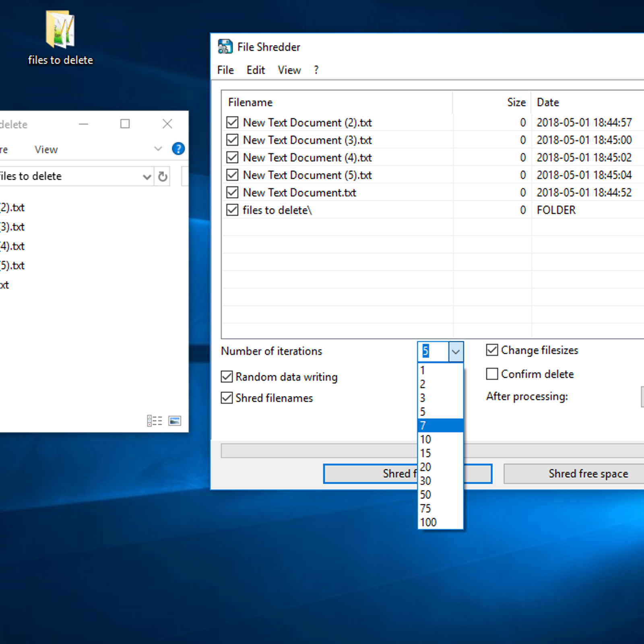Screen dimensions: 644x644
Task: Click the File Shredder app icon in title bar
Action: pyautogui.click(x=225, y=47)
